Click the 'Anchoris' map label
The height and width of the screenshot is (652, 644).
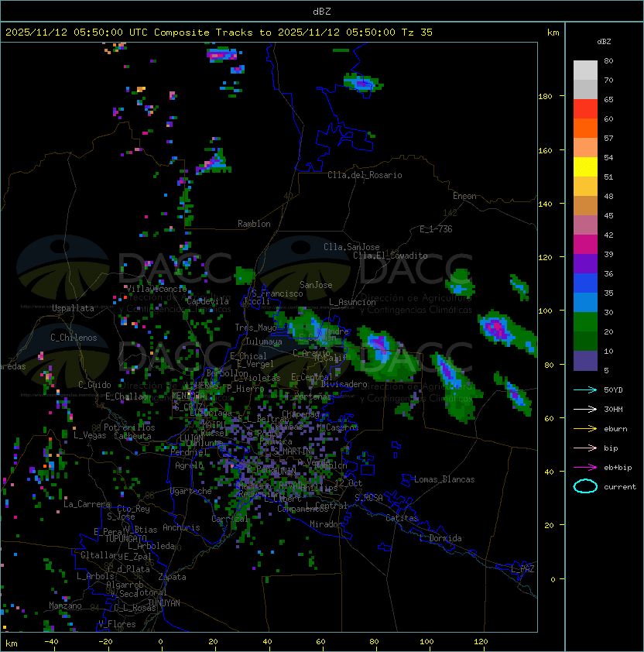pos(181,527)
